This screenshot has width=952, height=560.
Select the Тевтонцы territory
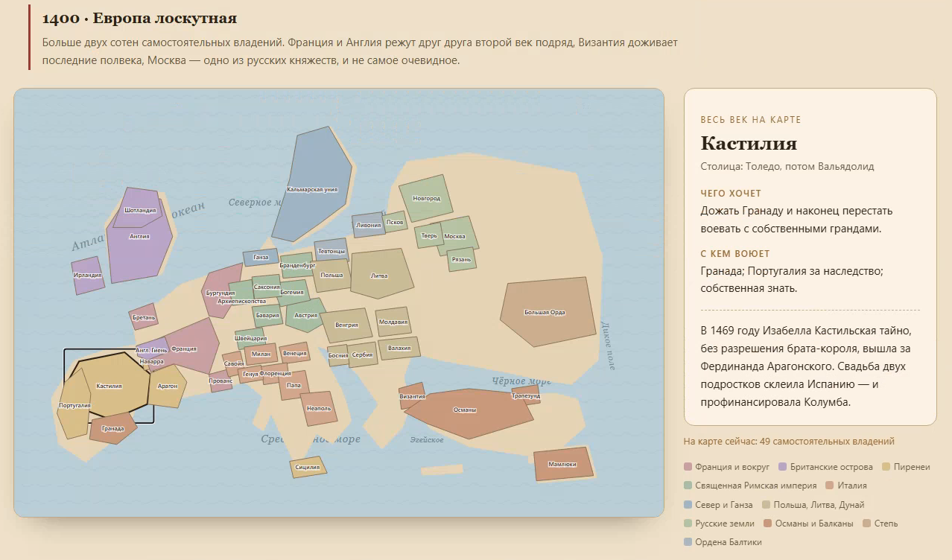[331, 251]
